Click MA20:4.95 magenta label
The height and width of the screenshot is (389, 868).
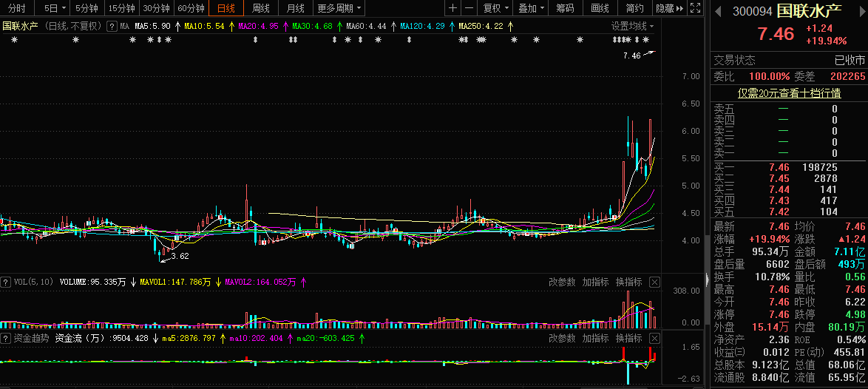point(258,26)
